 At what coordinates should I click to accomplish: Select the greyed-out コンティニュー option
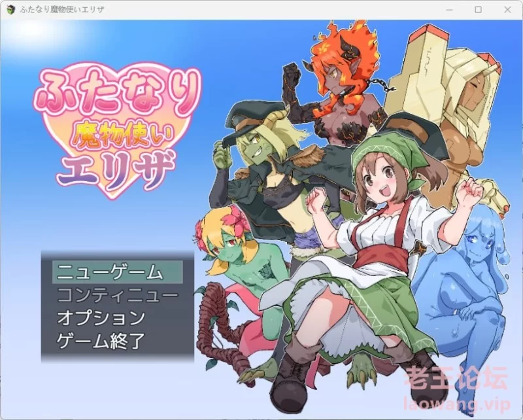click(117, 295)
